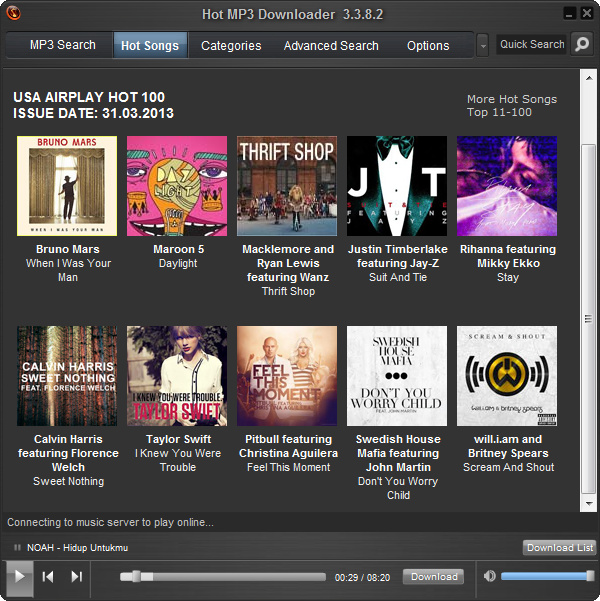Click the Suit And Tie song title

398,277
